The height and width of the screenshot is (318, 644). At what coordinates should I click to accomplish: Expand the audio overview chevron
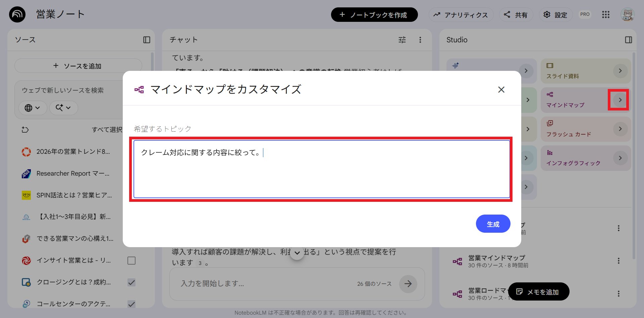526,71
